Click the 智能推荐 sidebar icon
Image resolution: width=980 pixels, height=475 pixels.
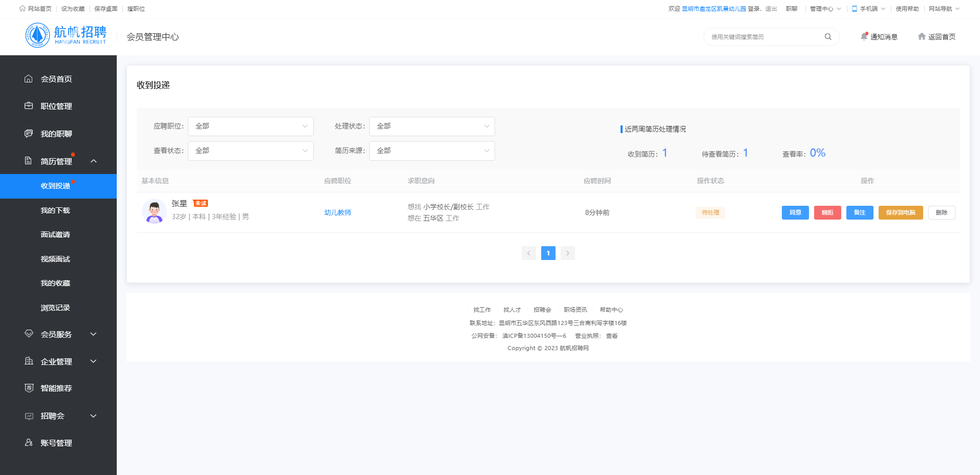pos(29,388)
